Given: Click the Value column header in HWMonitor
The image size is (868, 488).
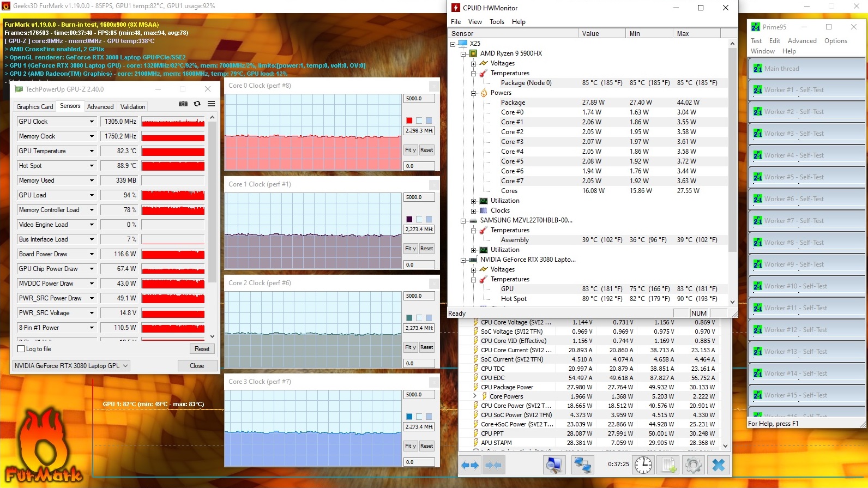Looking at the screenshot, I should [601, 33].
